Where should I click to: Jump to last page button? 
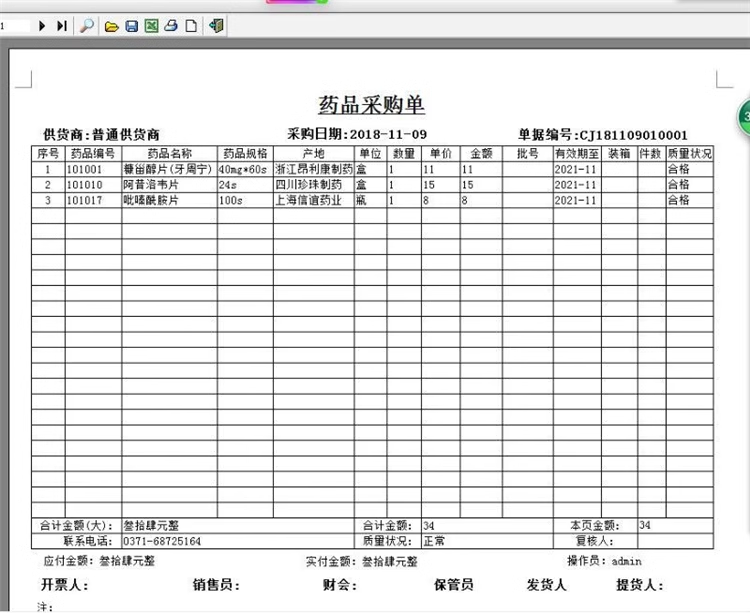point(62,26)
